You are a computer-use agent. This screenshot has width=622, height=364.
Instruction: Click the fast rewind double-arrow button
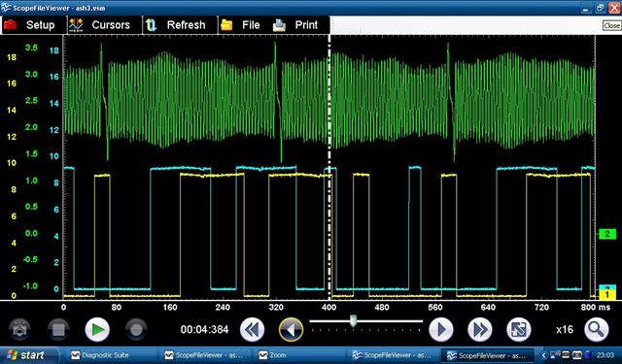(x=252, y=329)
